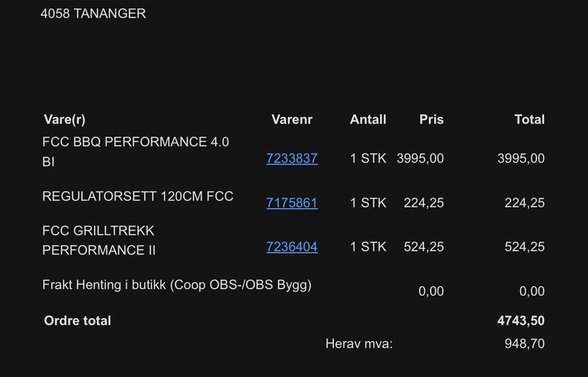Screen dimensions: 588x377
Task: Click the FCC GRILLTREKK PERFORMANCE II item name
Action: coord(99,240)
